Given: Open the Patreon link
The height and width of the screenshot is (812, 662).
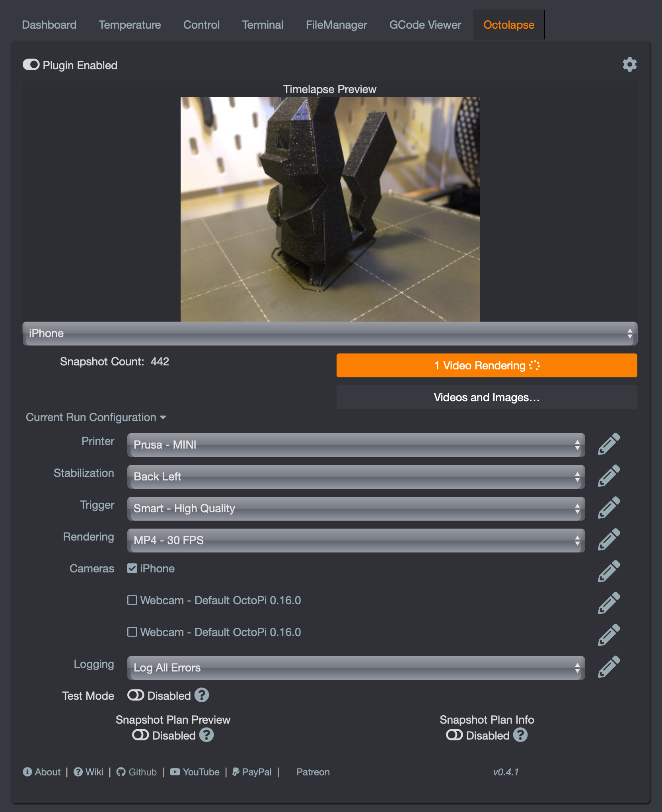Looking at the screenshot, I should pyautogui.click(x=313, y=772).
